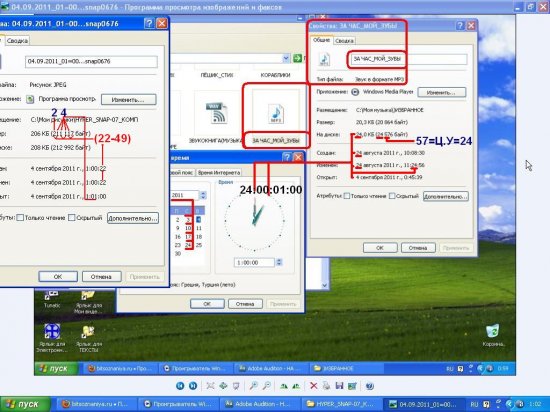The height and width of the screenshot is (412, 550).
Task: Click Изменить... in snap0676 properties dialog
Action: 128,100
